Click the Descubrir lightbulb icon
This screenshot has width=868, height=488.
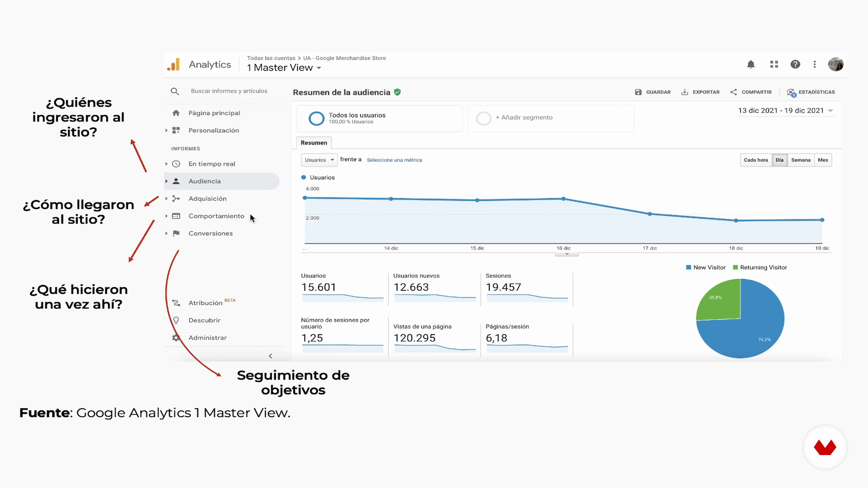tap(176, 320)
